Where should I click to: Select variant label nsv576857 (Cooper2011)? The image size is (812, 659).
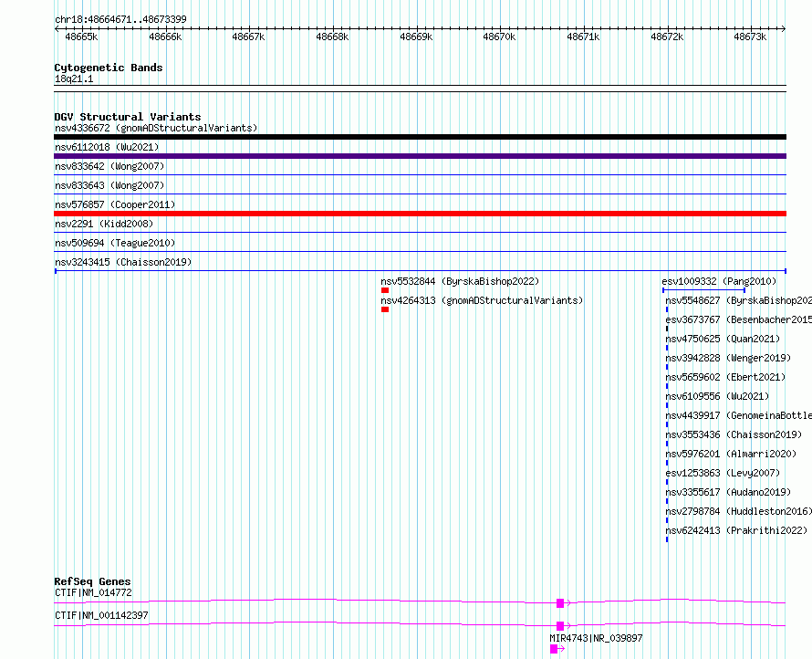click(x=115, y=204)
